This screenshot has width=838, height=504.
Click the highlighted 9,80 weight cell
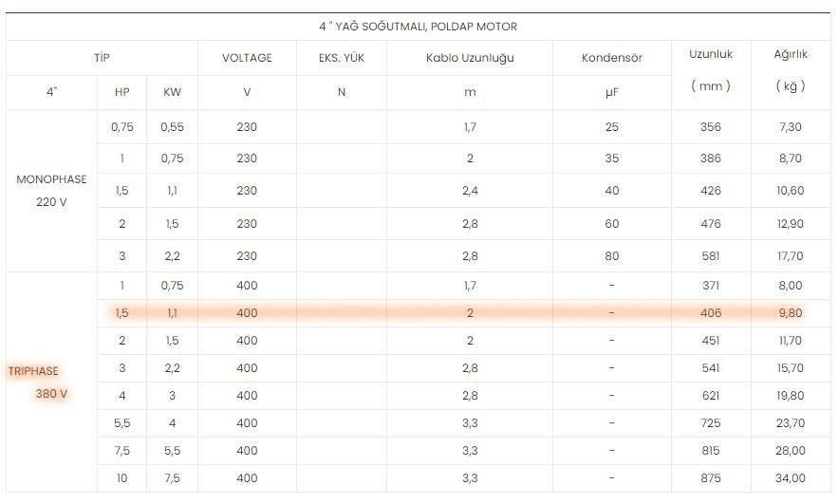pyautogui.click(x=791, y=313)
